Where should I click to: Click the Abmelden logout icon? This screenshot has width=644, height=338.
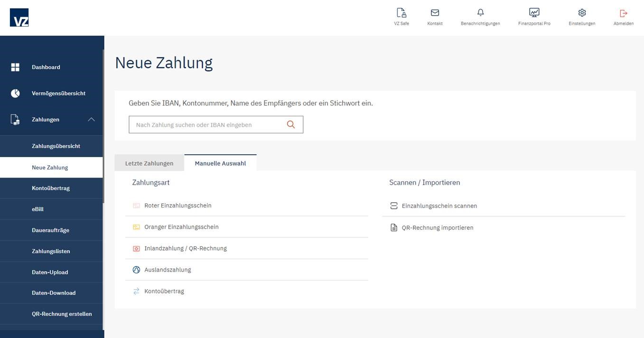pyautogui.click(x=624, y=13)
